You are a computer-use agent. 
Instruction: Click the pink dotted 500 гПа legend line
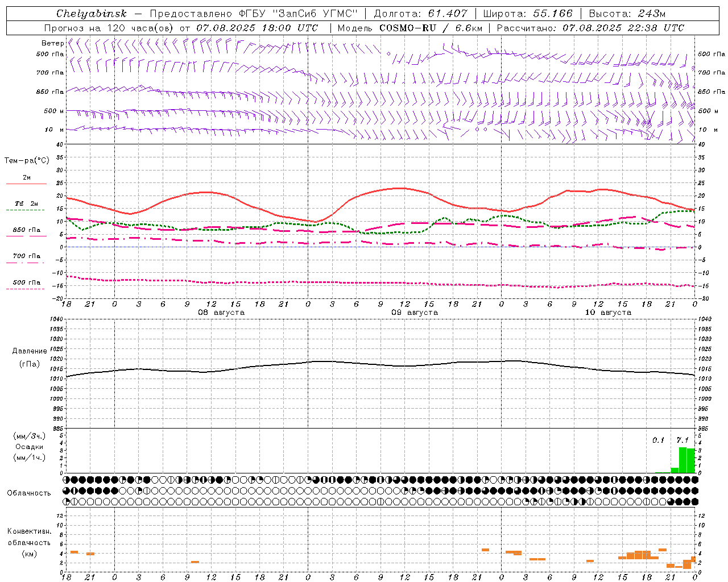(25, 289)
